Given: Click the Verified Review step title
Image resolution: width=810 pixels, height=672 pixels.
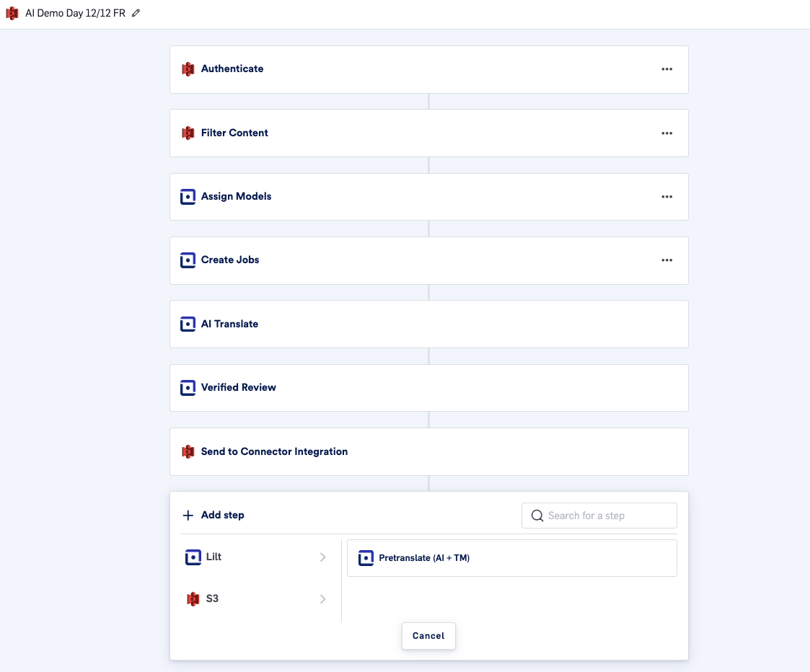Looking at the screenshot, I should click(238, 387).
